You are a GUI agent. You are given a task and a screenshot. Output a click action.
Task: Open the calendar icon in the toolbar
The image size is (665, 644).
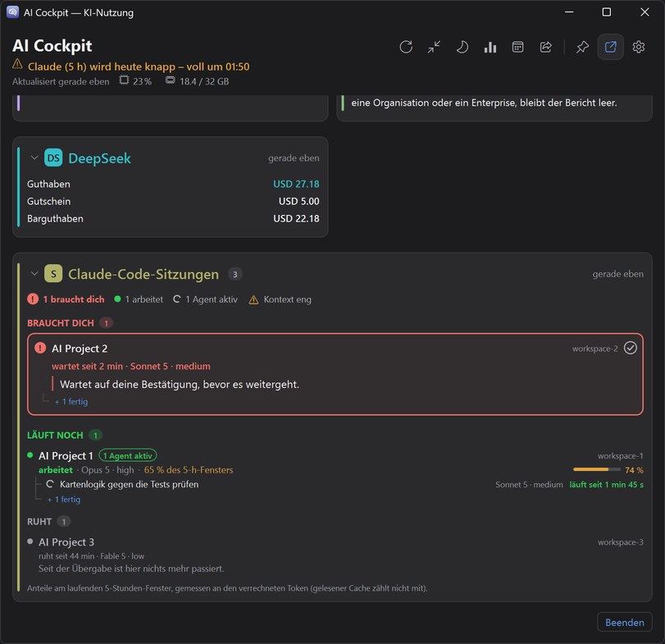point(518,47)
